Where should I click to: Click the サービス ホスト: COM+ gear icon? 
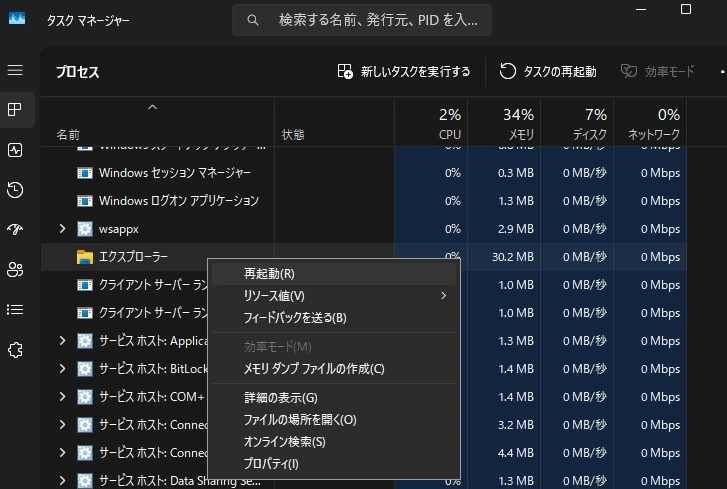(x=85, y=397)
